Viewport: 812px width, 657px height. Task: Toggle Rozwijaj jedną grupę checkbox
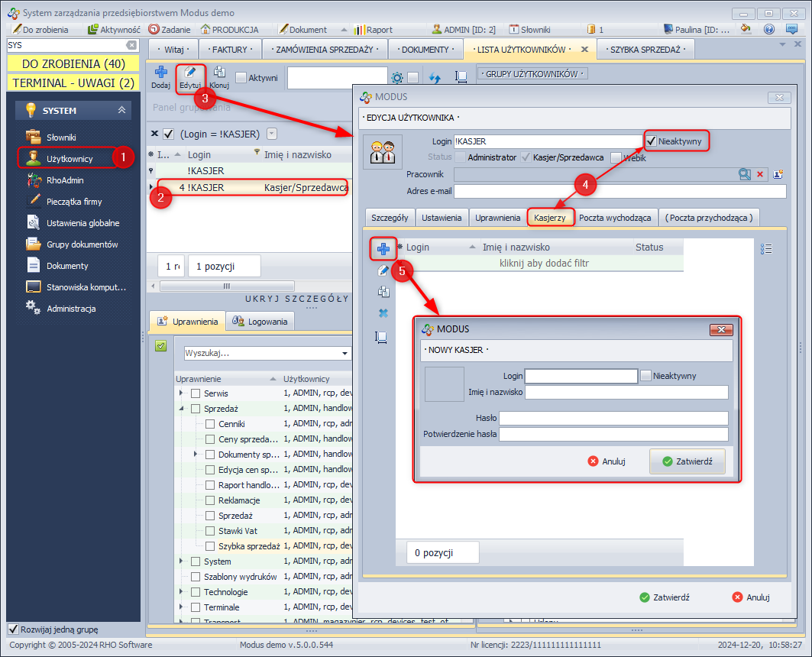(13, 629)
